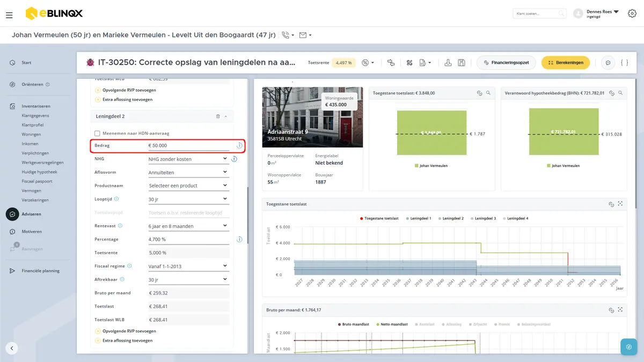Screen dimensions: 644x362
Task: Open the curly braces code icon
Action: tap(624, 63)
